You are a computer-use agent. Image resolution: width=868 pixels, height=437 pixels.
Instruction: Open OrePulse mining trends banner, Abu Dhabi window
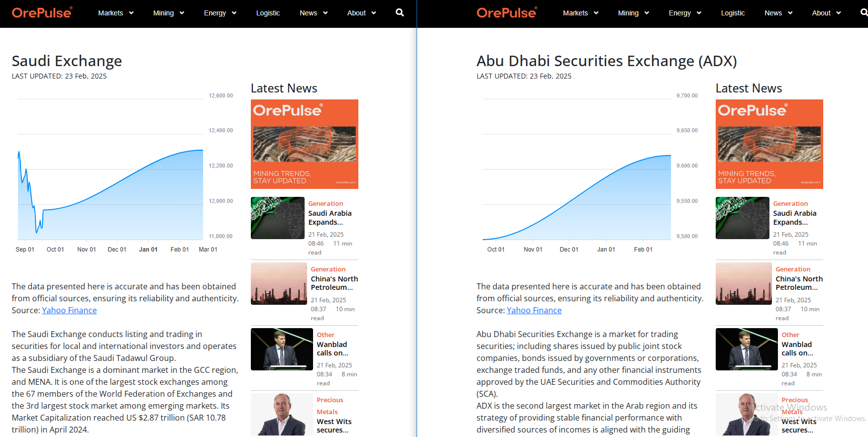coord(769,144)
